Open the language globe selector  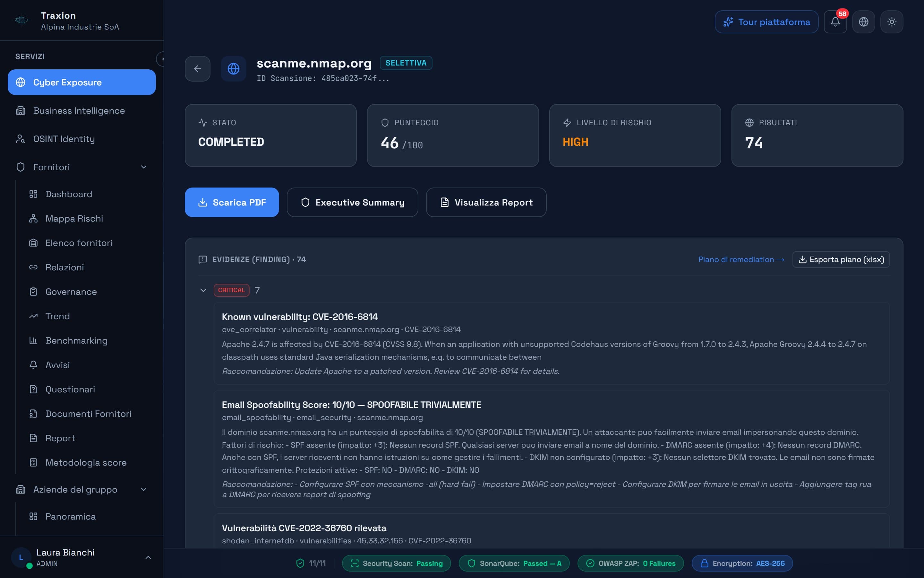point(863,22)
